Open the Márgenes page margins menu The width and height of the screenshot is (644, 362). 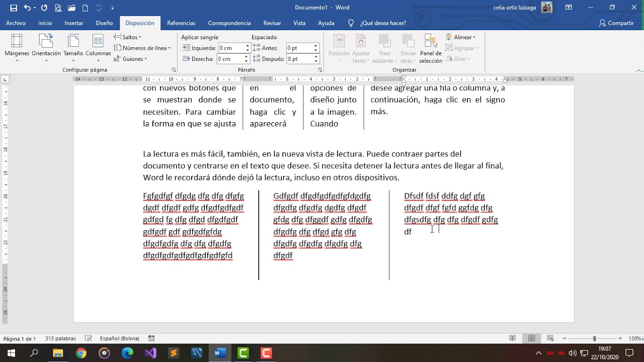click(x=17, y=49)
